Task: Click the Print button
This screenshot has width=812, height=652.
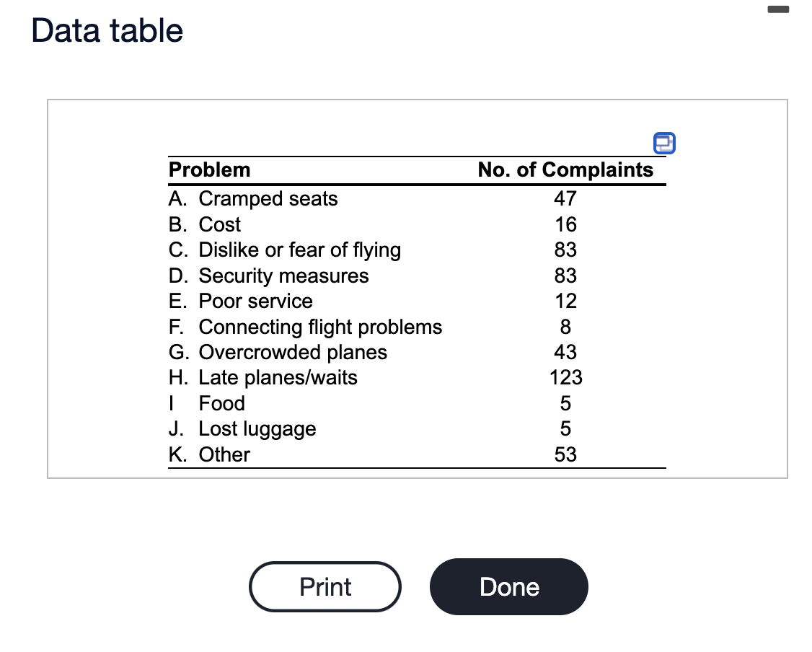Action: pyautogui.click(x=325, y=586)
